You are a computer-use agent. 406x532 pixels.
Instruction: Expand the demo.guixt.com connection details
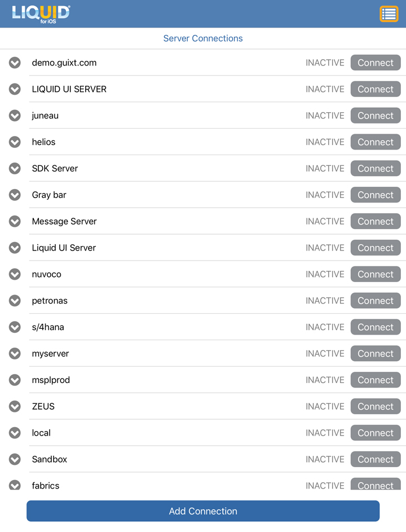[x=15, y=63]
